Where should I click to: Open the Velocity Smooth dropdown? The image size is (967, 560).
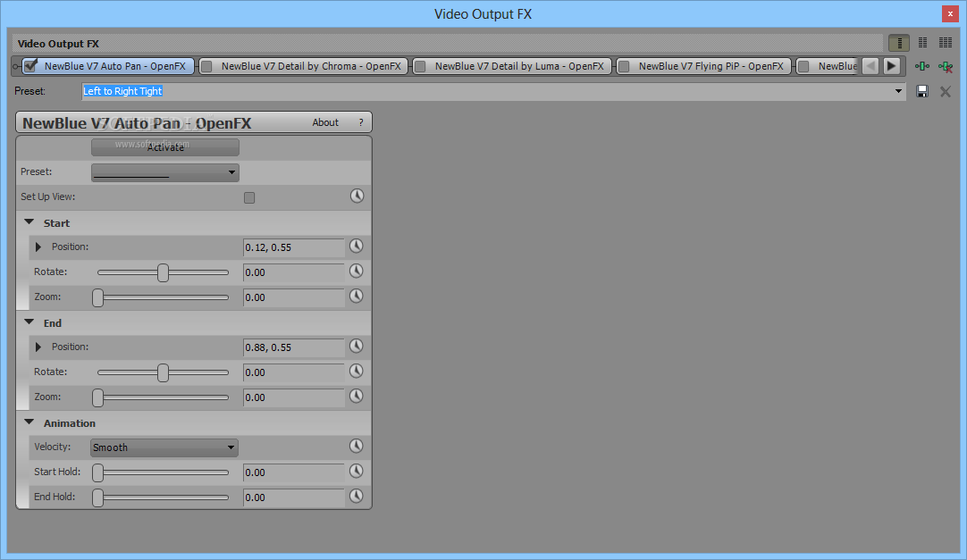pyautogui.click(x=164, y=447)
